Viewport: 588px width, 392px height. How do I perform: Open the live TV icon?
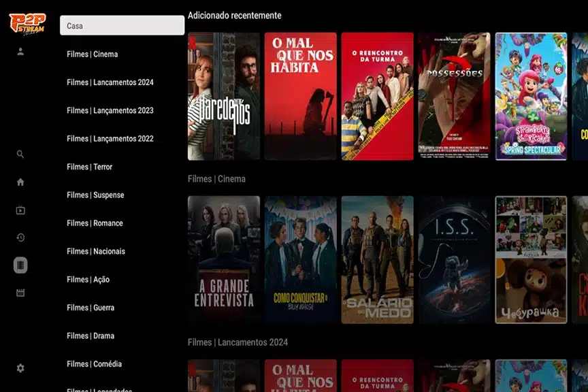[x=20, y=210]
